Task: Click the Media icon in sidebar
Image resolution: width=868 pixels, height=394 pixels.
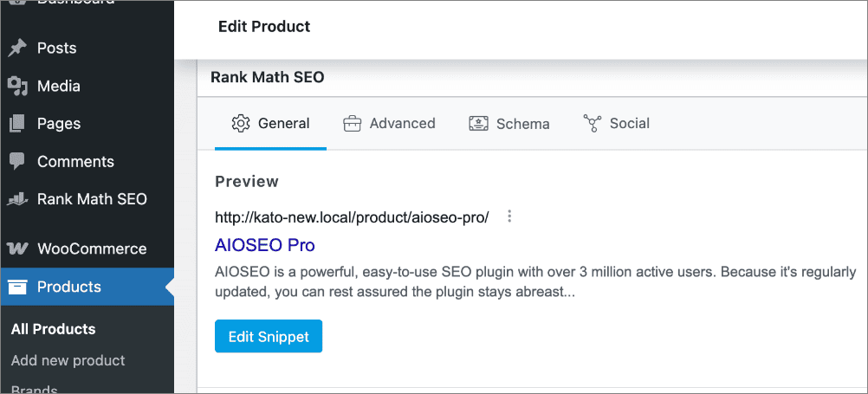Action: (x=17, y=87)
